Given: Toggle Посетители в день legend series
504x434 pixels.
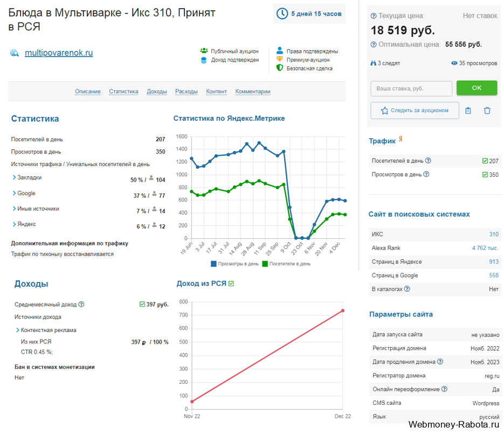Looking at the screenshot, I should [x=286, y=264].
